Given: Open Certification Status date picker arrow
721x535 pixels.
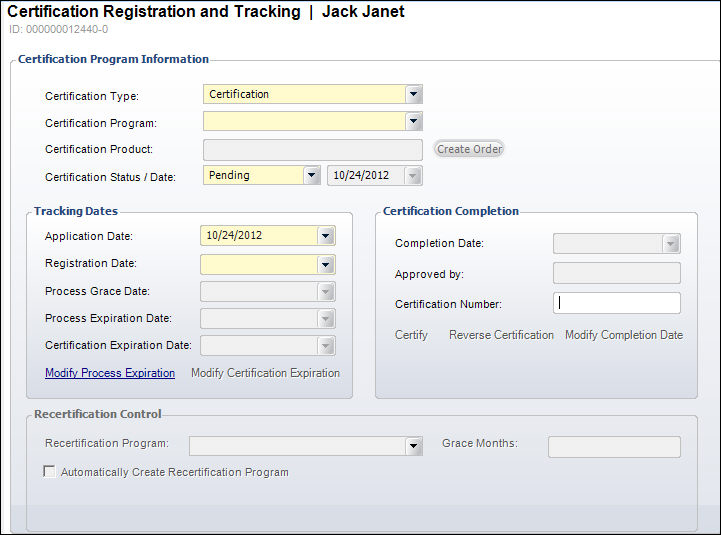Looking at the screenshot, I should (413, 176).
